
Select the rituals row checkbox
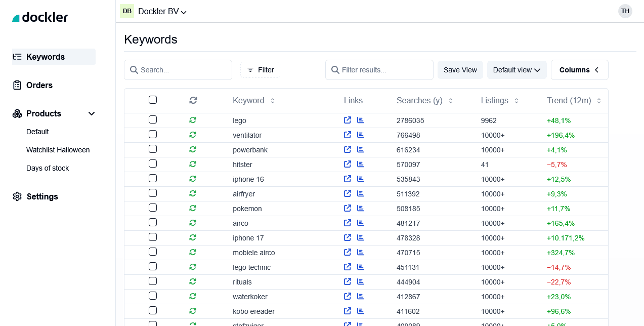[153, 281]
